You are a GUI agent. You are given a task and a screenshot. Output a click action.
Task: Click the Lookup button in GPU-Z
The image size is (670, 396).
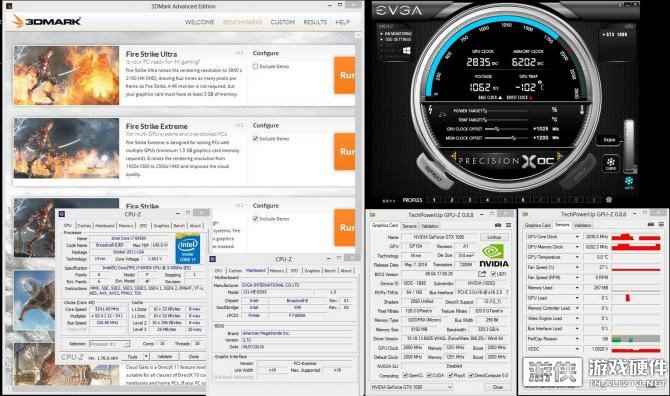(494, 237)
